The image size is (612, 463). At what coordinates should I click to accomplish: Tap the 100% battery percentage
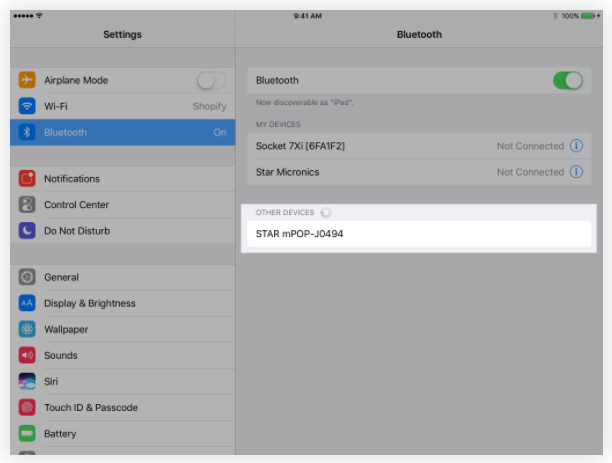[x=570, y=16]
